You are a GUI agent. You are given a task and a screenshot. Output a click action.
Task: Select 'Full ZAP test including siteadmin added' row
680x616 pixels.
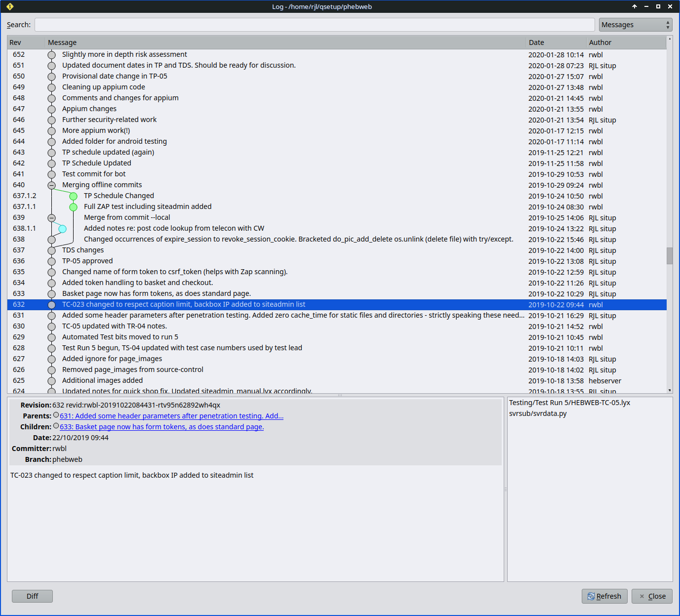tap(337, 206)
